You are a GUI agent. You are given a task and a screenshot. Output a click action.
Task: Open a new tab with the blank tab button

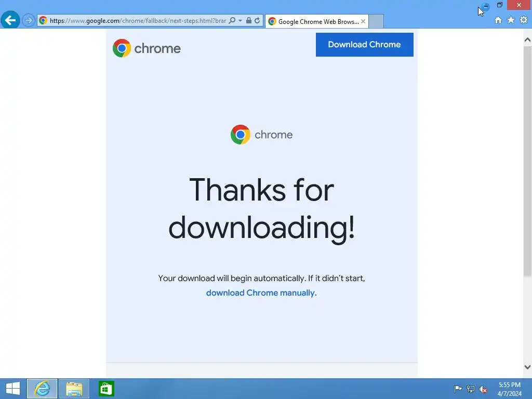[x=376, y=21]
